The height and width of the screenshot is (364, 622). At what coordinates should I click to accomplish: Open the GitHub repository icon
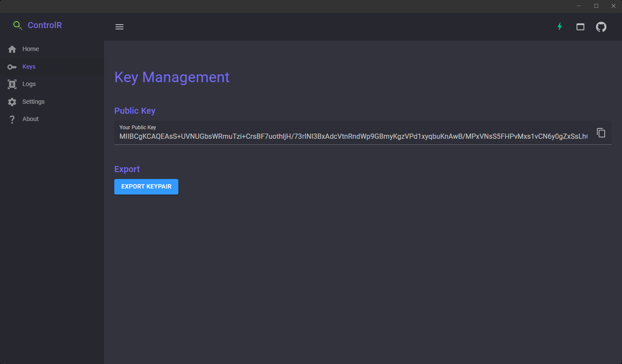tap(601, 27)
